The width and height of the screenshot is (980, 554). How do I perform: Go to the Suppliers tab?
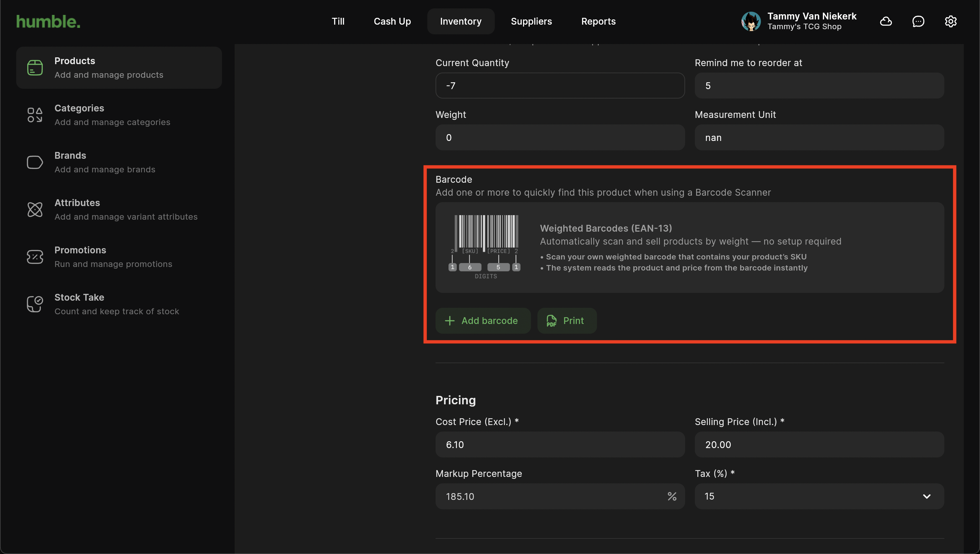[x=531, y=21]
